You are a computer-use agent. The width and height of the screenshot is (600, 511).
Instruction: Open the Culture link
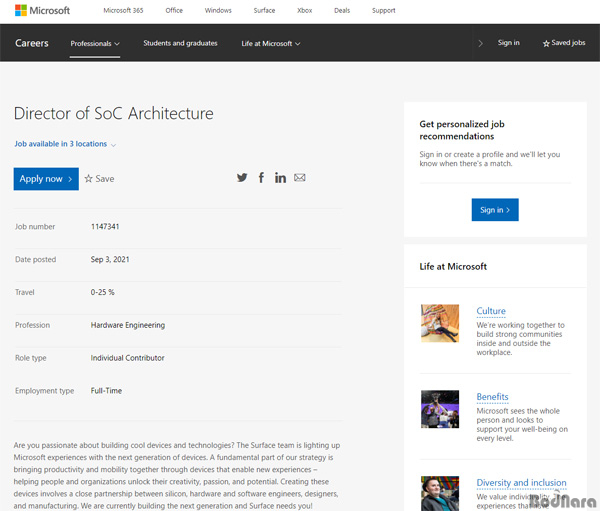pos(491,311)
